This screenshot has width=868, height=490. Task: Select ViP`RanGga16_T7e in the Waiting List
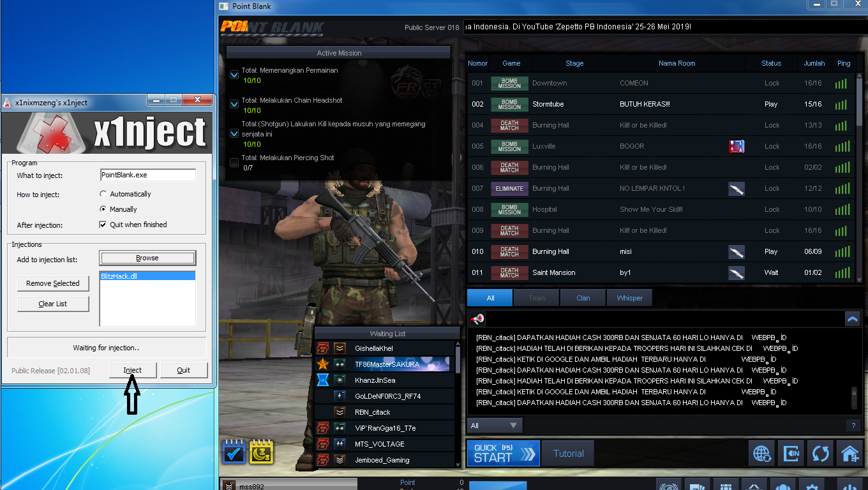coord(384,428)
